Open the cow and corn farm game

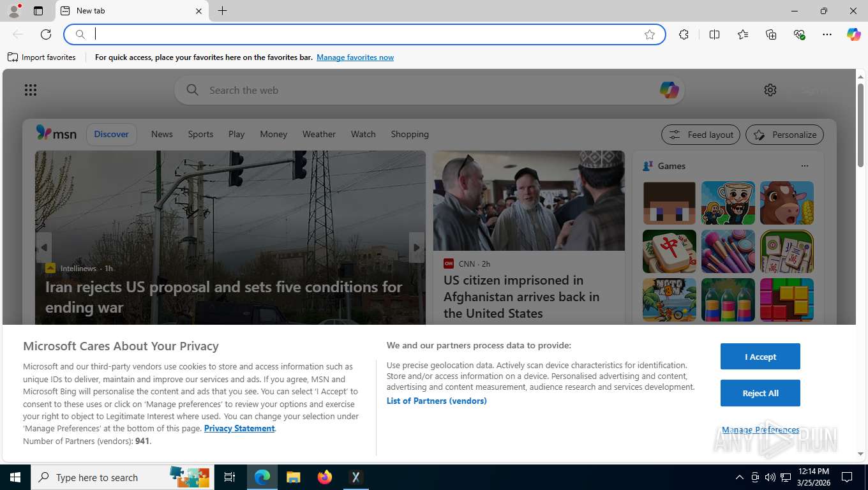point(787,203)
